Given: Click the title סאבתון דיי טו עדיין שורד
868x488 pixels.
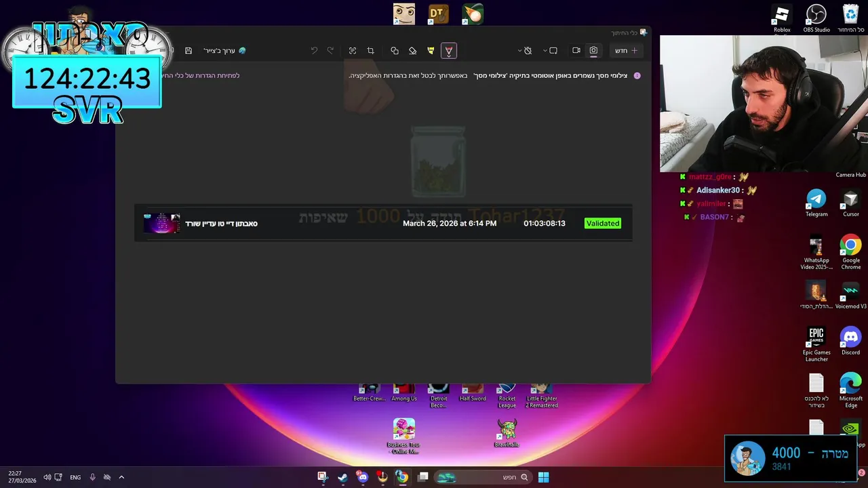Looking at the screenshot, I should 221,223.
